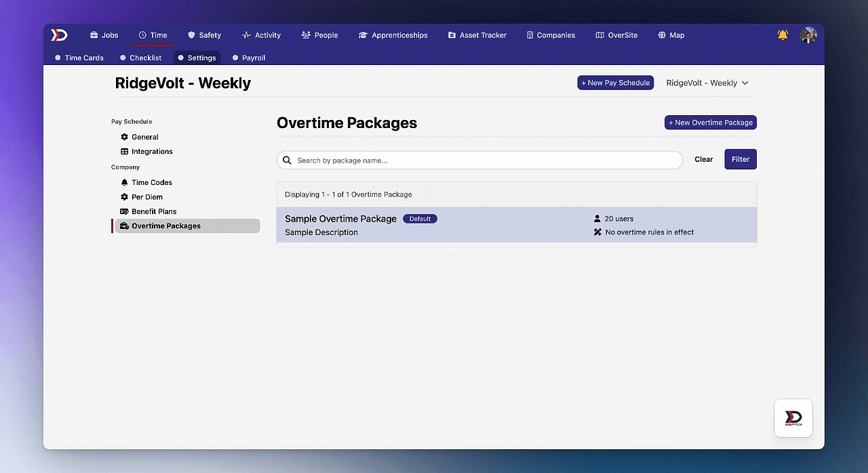Click 'No overtime rules in effect'
The image size is (868, 473).
coord(650,232)
